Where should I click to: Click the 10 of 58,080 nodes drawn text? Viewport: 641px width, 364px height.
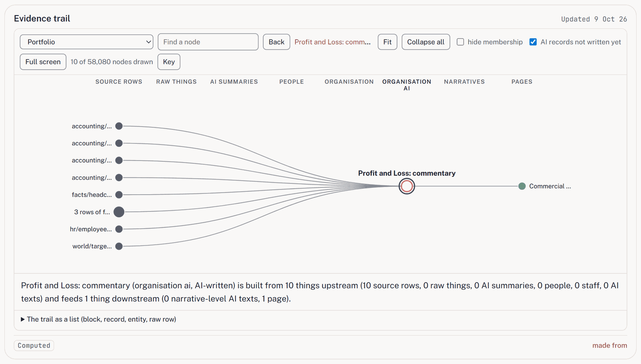pyautogui.click(x=112, y=62)
